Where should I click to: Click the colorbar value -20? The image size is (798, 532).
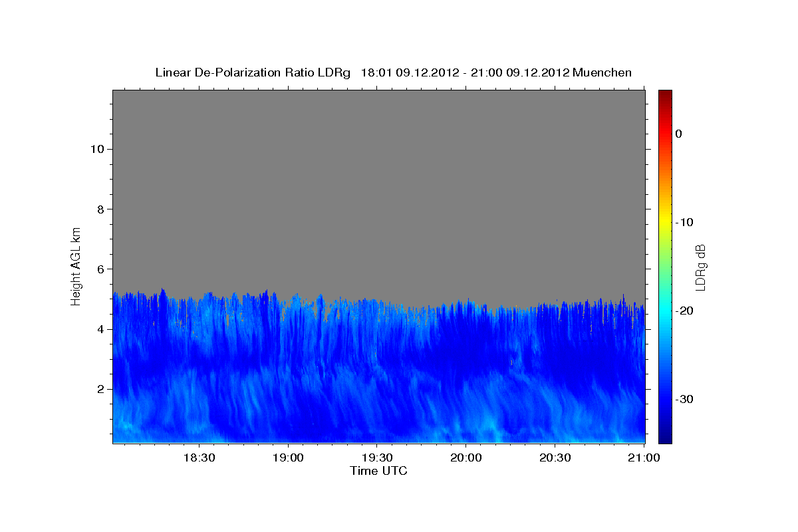point(684,311)
